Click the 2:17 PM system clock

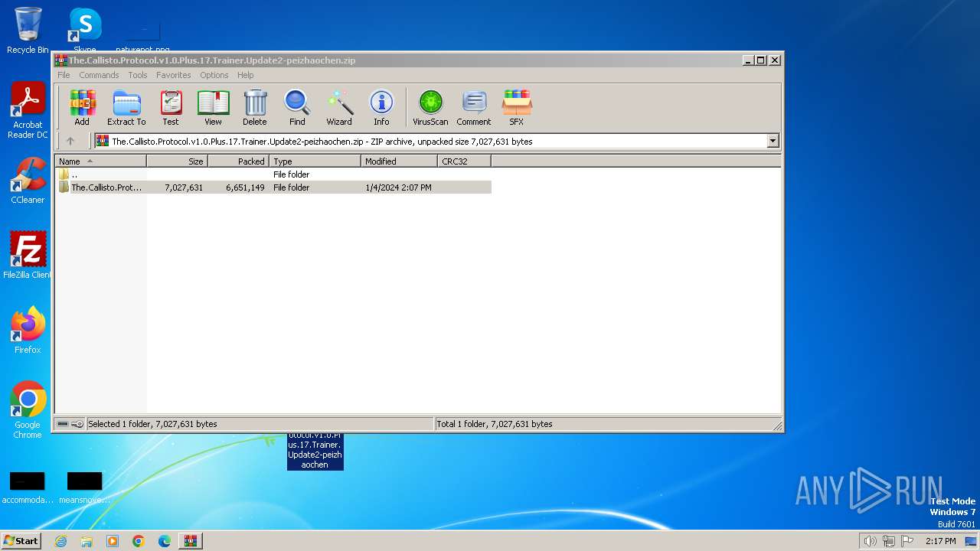pyautogui.click(x=940, y=541)
